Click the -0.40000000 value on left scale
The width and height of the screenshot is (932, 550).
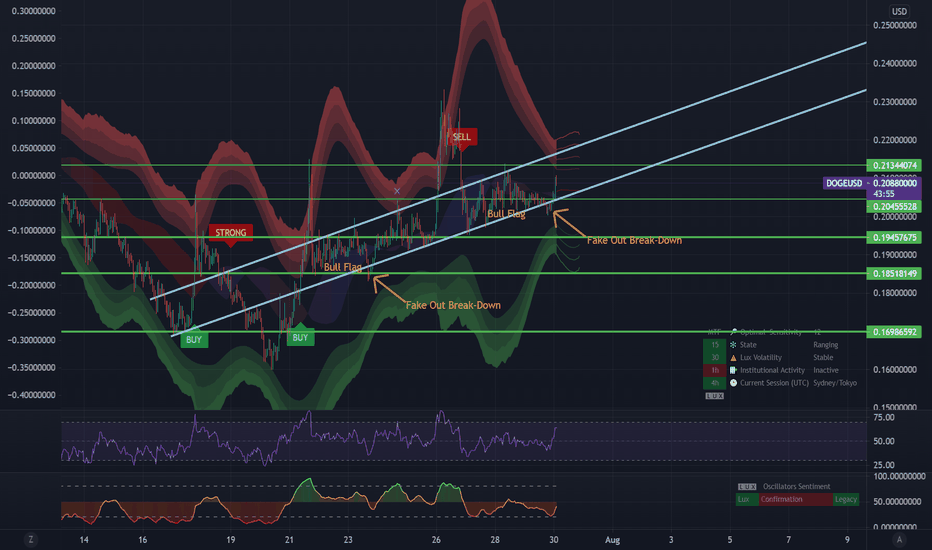32,395
